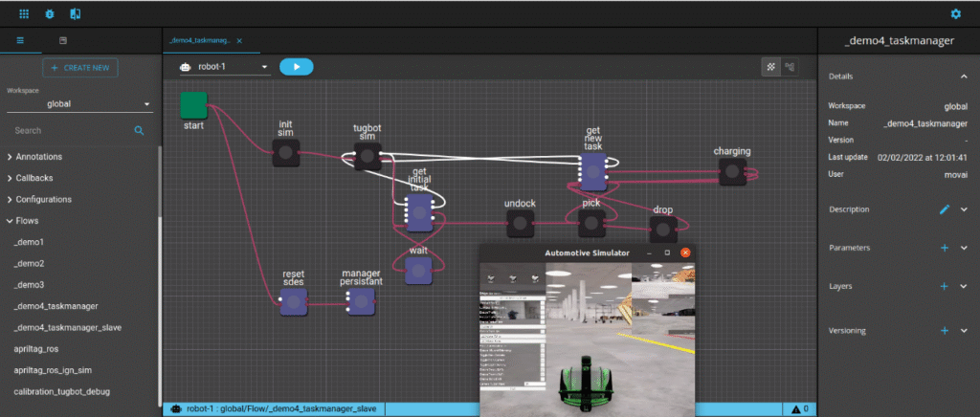This screenshot has height=417, width=980.
Task: Close the _demo4_taskmanager tab
Action: pyautogui.click(x=239, y=40)
